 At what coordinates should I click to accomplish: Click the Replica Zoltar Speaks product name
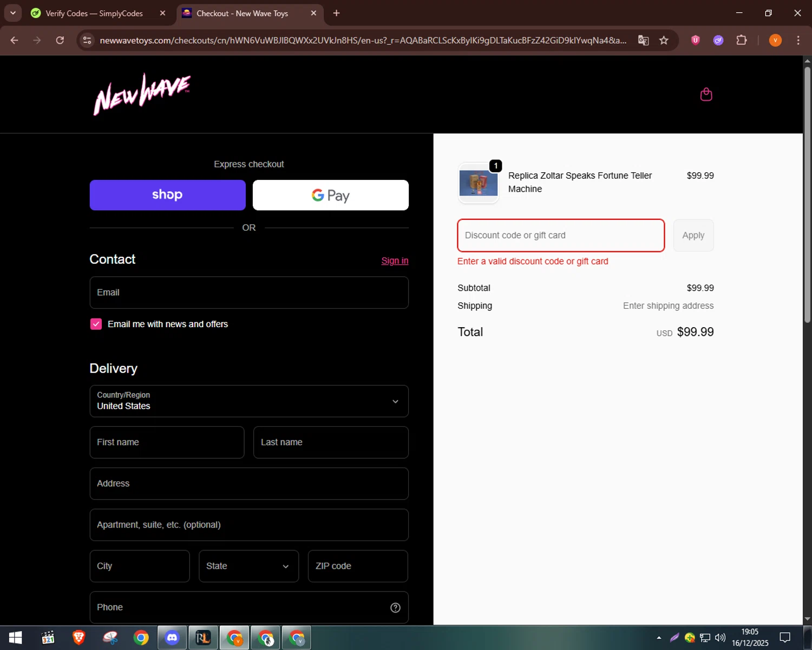click(580, 182)
